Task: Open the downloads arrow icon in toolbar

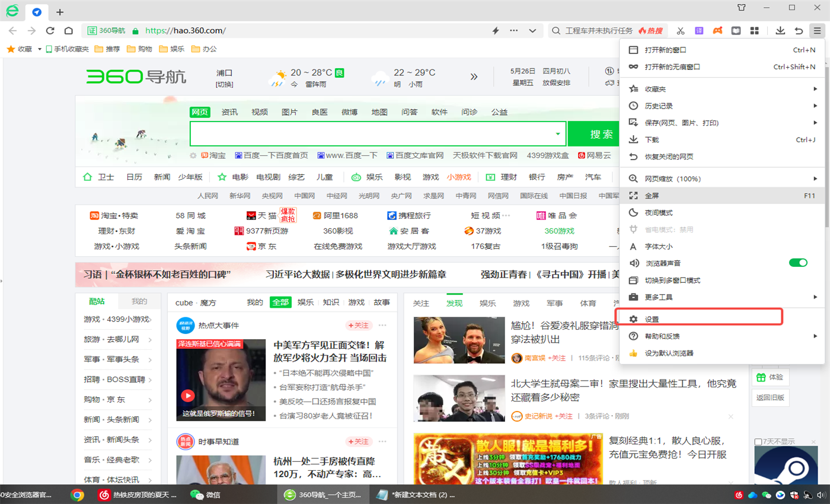Action: pos(780,30)
